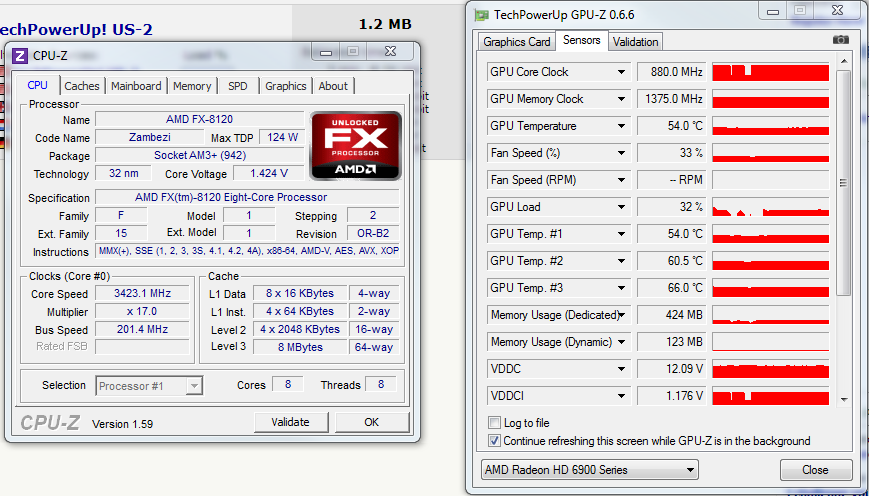Select the Sensors tab in GPU-Z
This screenshot has height=496, width=869.
581,40
